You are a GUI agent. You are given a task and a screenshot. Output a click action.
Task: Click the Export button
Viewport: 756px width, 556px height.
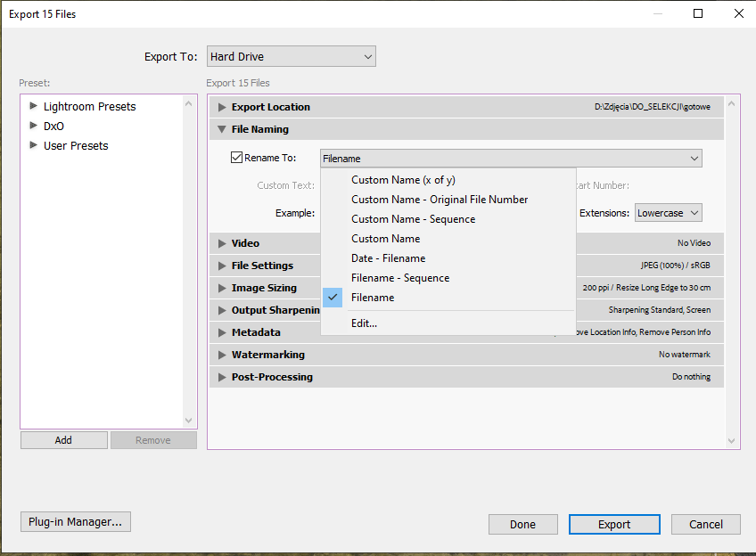[613, 525]
